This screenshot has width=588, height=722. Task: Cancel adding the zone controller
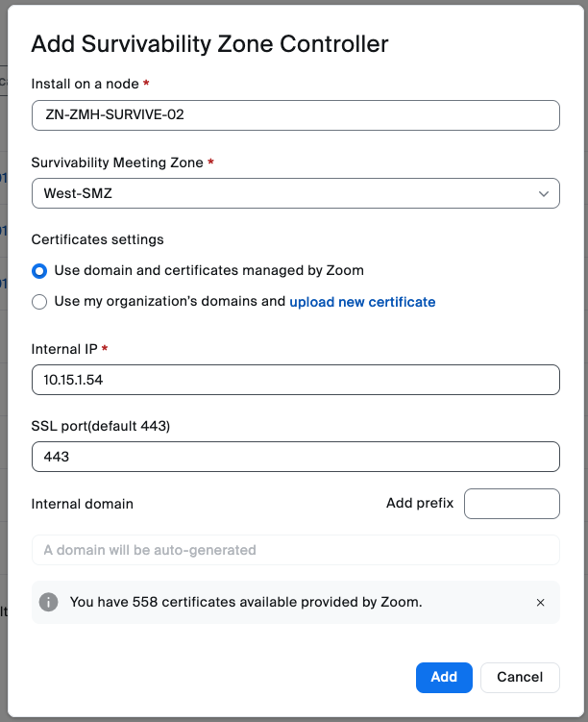click(520, 677)
